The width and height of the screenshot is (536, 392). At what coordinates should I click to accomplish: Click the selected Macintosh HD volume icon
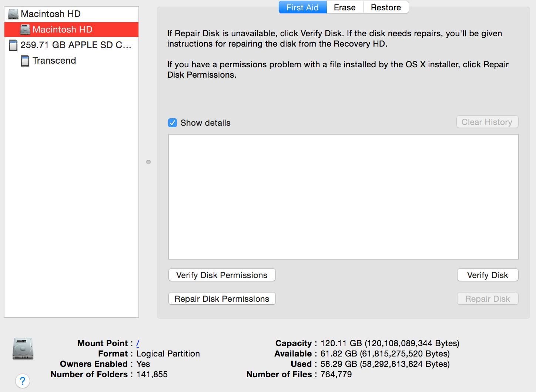[x=25, y=30]
